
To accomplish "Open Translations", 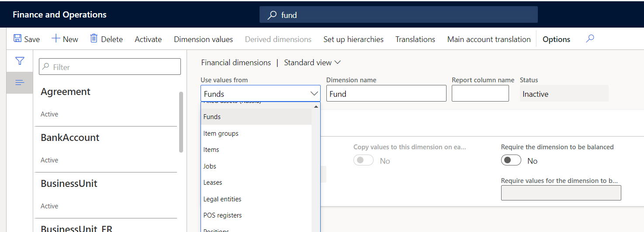I will (415, 39).
